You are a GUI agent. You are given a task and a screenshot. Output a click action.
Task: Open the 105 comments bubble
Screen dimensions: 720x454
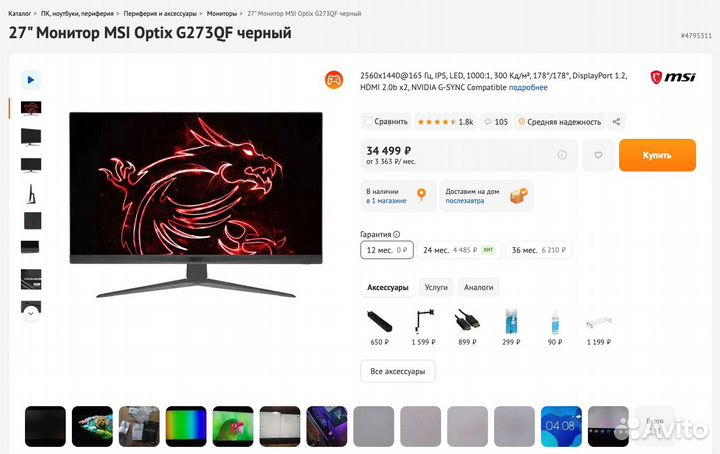click(496, 122)
